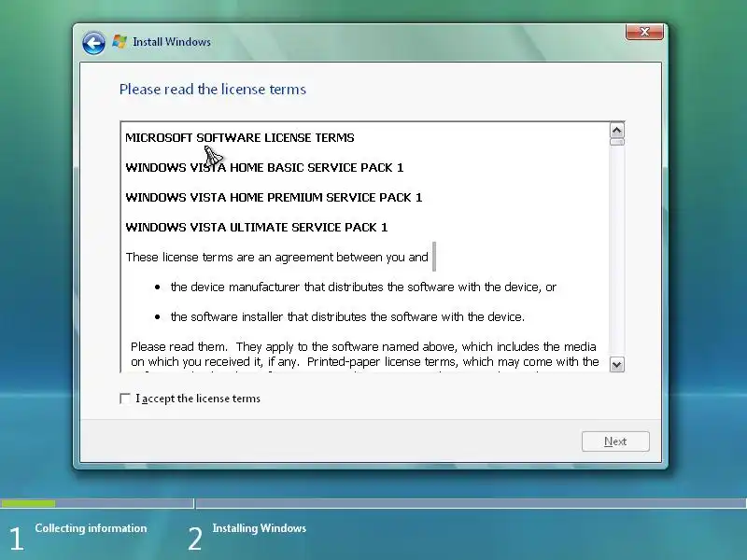Click the license text scroll up arrow
Screen dimensions: 747x560
[x=617, y=130]
